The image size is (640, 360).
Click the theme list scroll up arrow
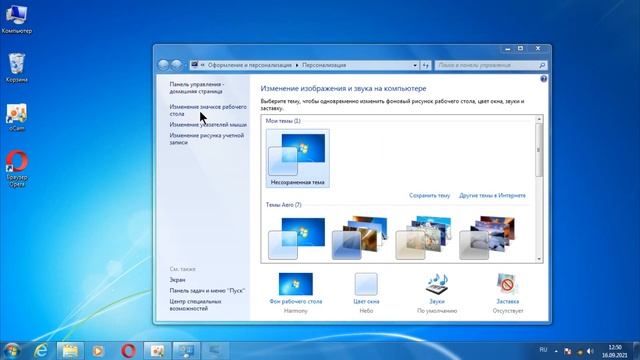539,119
